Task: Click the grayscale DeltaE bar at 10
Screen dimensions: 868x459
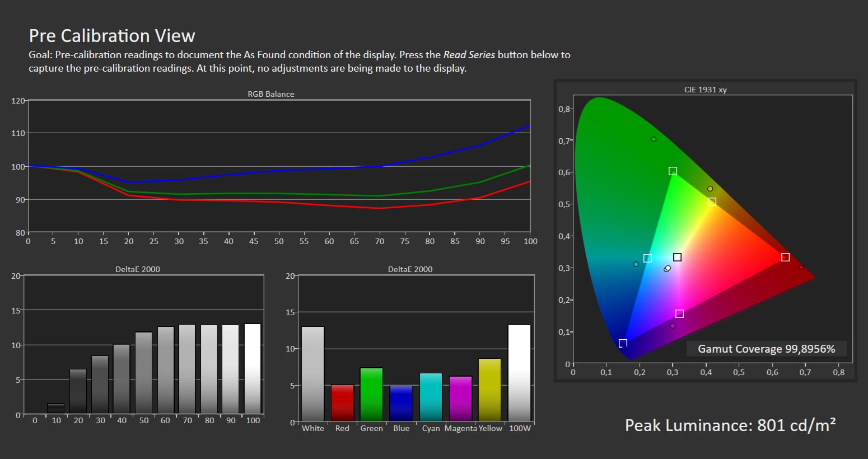Action: click(x=56, y=409)
